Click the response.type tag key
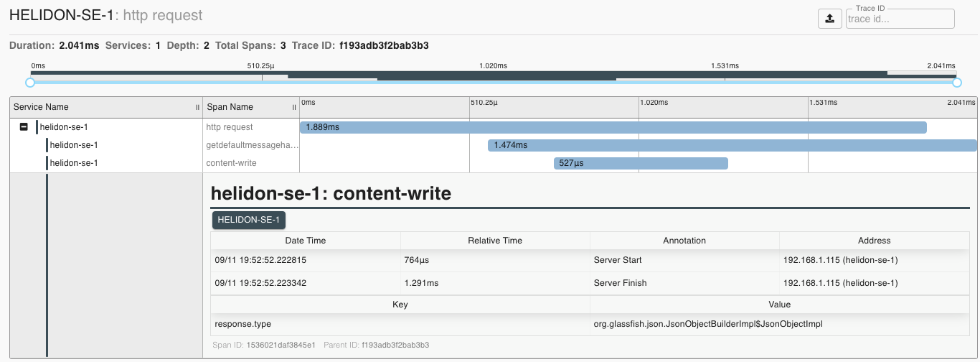 pos(243,324)
